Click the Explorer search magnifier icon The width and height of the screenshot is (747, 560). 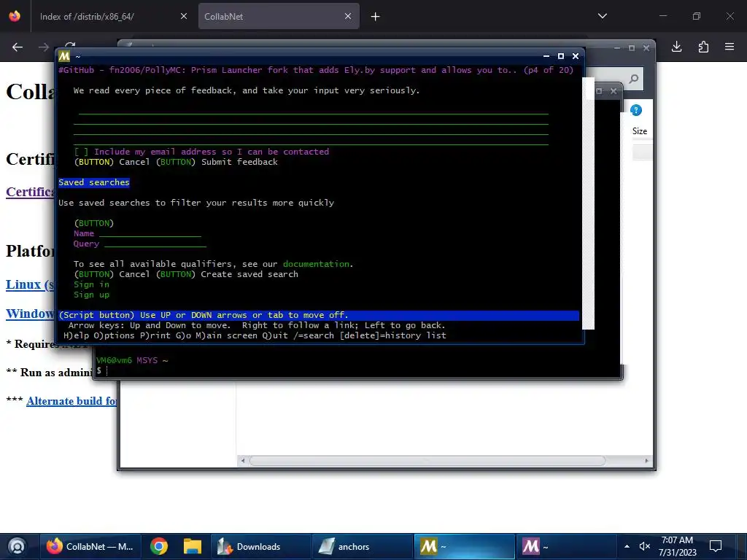click(634, 79)
